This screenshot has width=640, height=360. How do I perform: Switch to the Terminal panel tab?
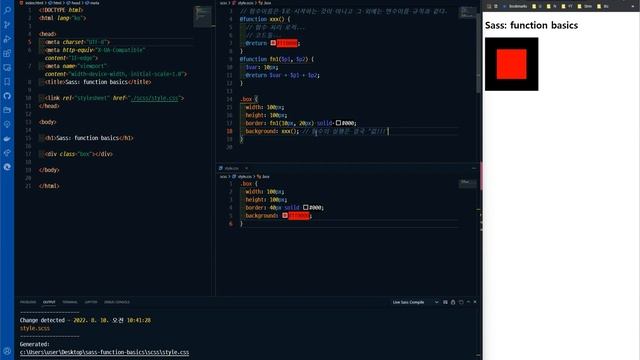pos(70,302)
